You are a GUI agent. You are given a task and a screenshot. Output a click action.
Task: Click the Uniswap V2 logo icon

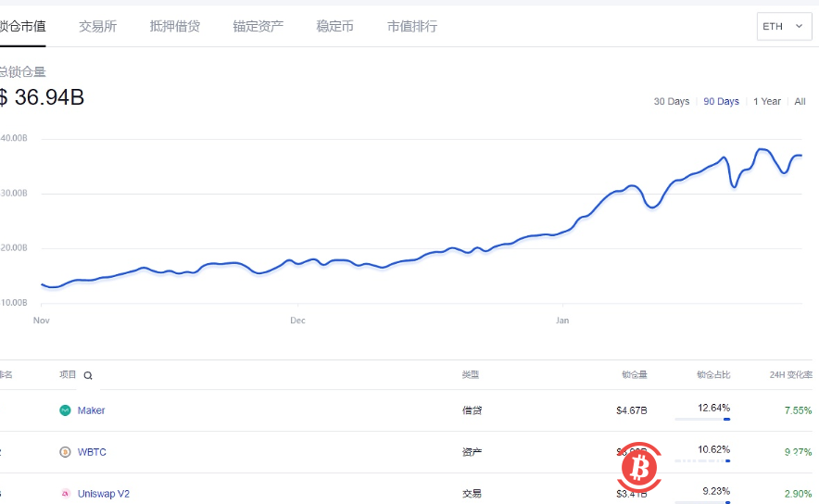pos(65,494)
